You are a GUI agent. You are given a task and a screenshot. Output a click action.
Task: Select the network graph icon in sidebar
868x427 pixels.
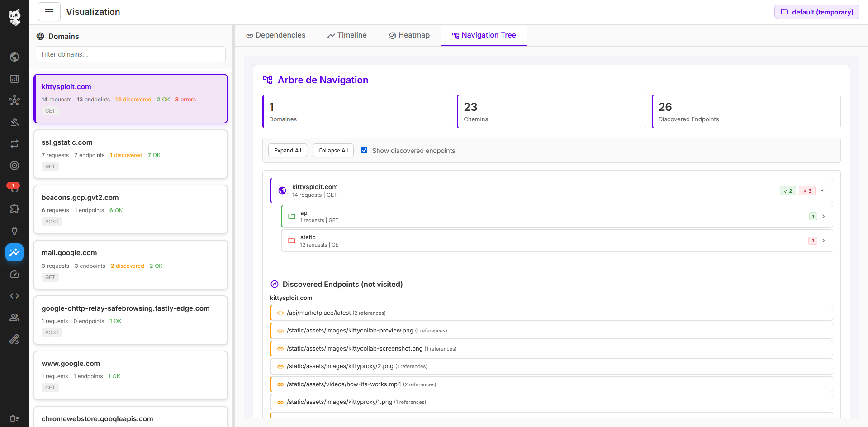tap(14, 100)
